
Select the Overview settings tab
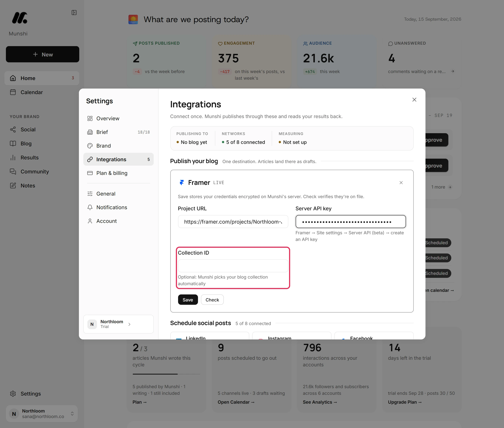(118, 118)
